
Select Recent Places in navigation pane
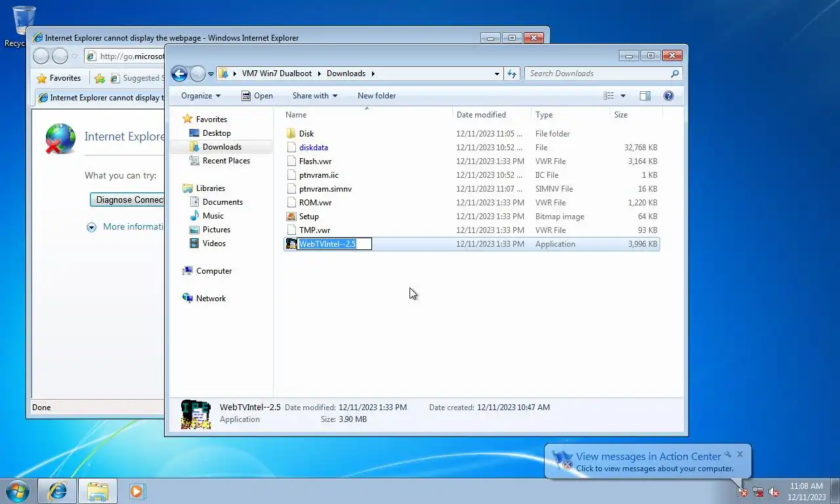(226, 161)
